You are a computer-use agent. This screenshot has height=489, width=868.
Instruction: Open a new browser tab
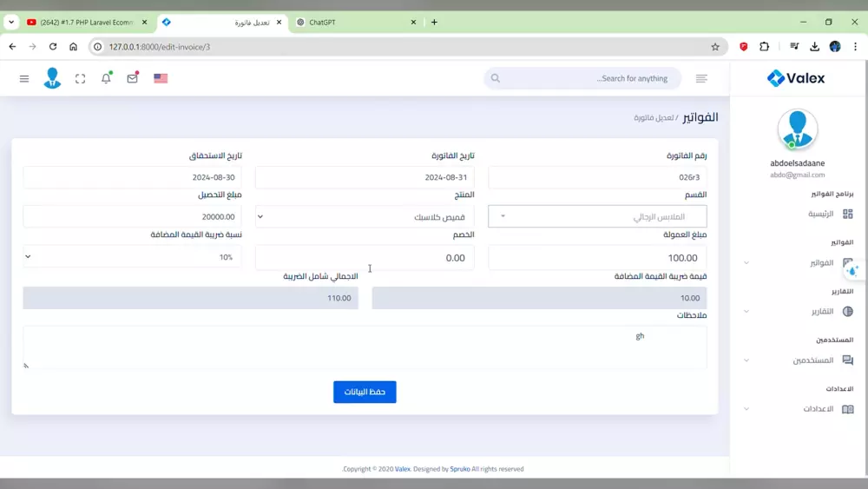pos(434,23)
